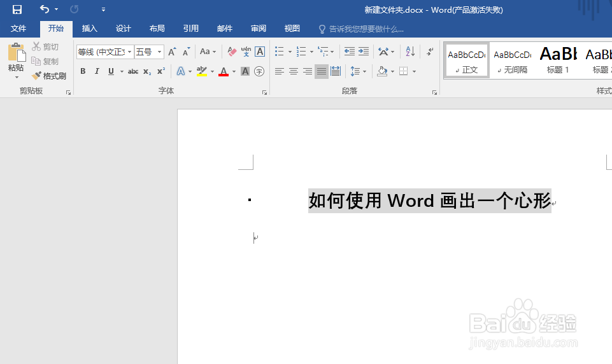
Task: Apply red font color
Action: (224, 71)
